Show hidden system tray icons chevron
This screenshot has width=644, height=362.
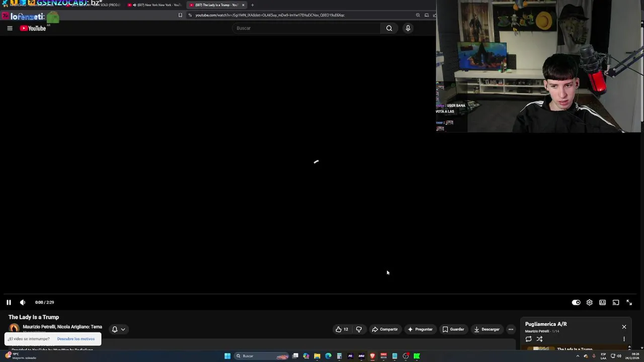pos(578,356)
